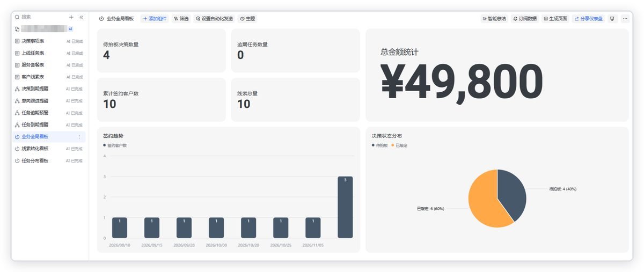The width and height of the screenshot is (644, 272).
Task: Click the plus icon to add new item
Action: [x=71, y=17]
